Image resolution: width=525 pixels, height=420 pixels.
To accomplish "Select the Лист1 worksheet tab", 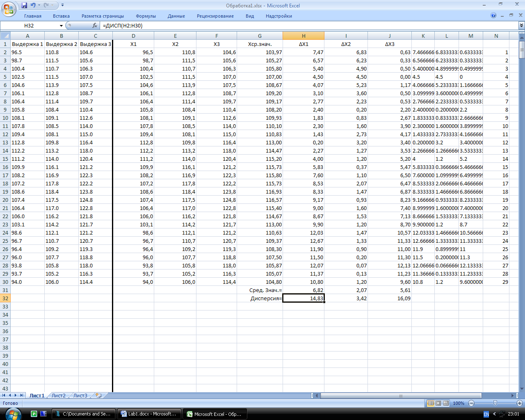I will point(37,395).
